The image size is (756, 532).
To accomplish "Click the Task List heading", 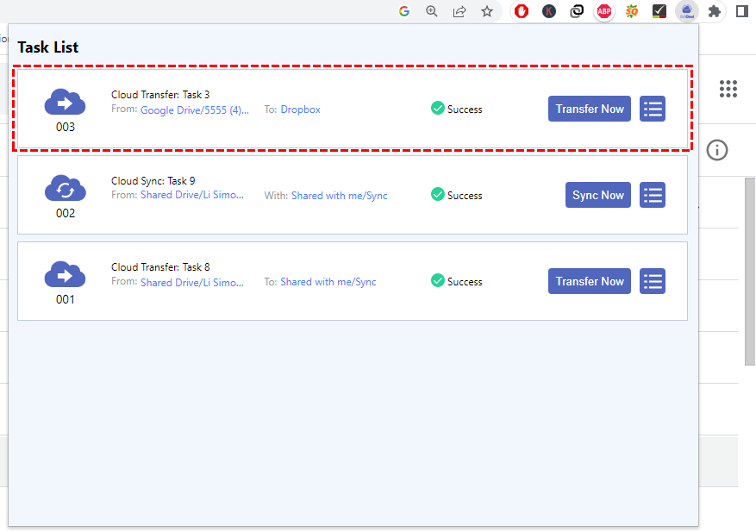I will click(x=47, y=47).
